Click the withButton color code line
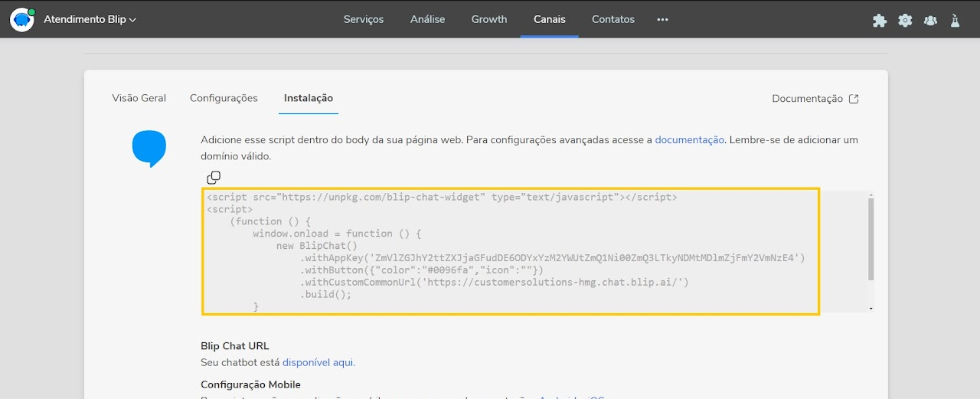 pos(422,270)
